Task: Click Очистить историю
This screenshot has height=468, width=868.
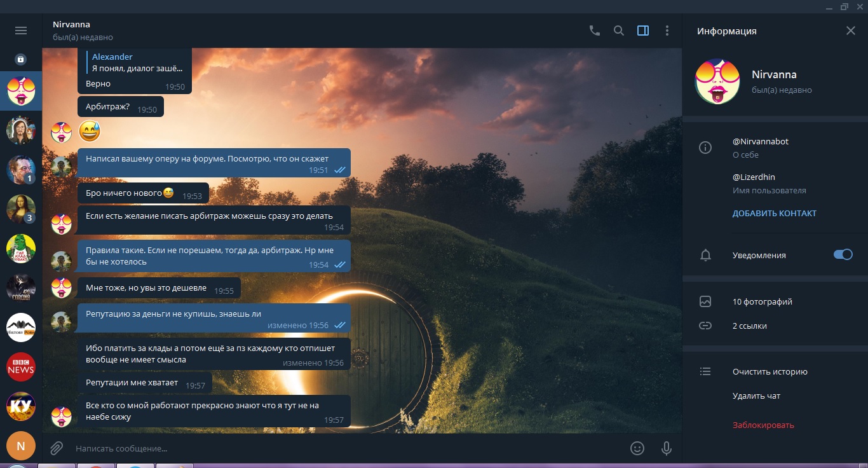Action: pyautogui.click(x=770, y=371)
